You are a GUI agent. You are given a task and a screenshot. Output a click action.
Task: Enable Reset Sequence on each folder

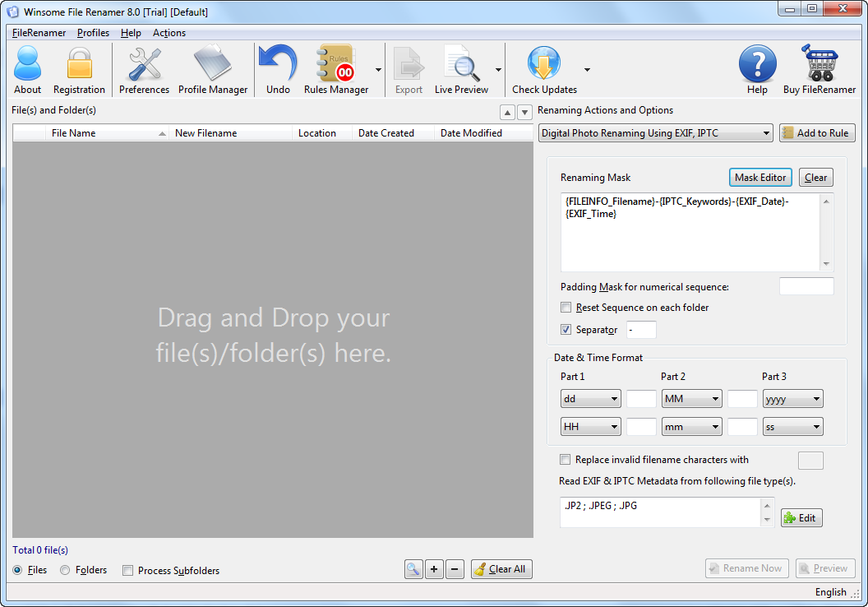(566, 308)
